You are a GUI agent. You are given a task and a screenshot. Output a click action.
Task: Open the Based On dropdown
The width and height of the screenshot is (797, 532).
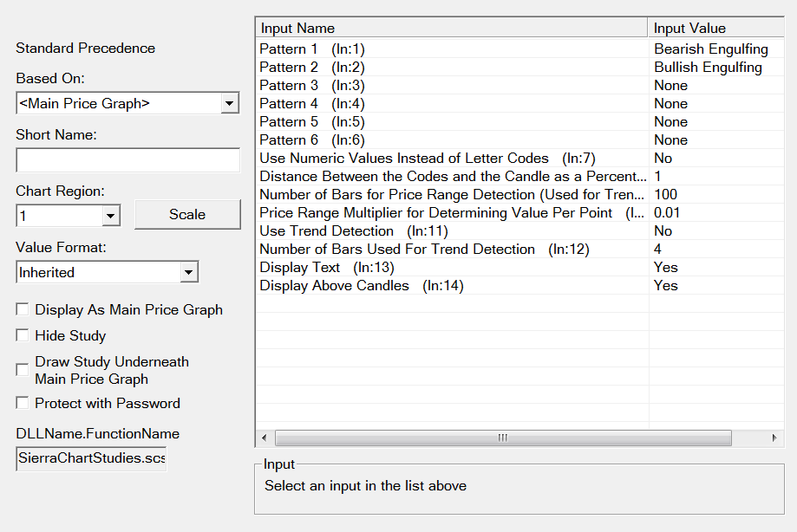tap(230, 104)
